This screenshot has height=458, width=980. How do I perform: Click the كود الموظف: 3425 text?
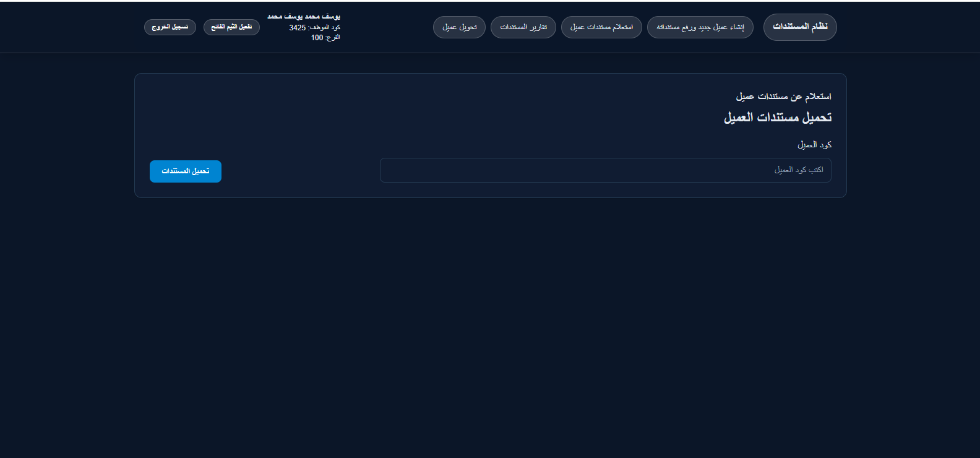point(315,28)
